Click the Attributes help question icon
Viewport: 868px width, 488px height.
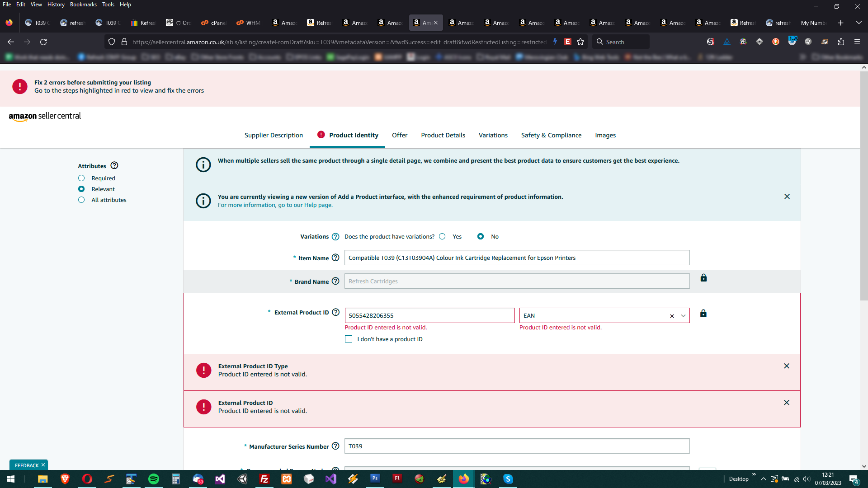pos(114,166)
